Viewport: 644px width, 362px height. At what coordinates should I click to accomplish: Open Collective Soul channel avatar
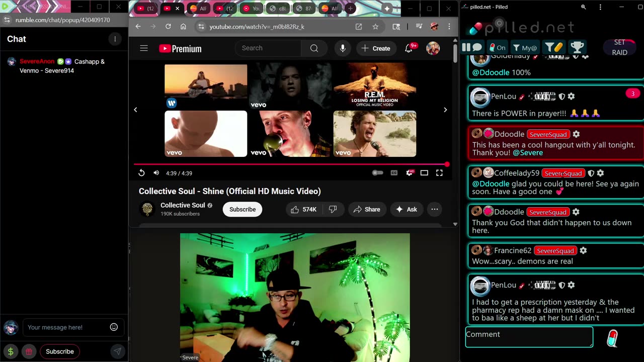[147, 209]
